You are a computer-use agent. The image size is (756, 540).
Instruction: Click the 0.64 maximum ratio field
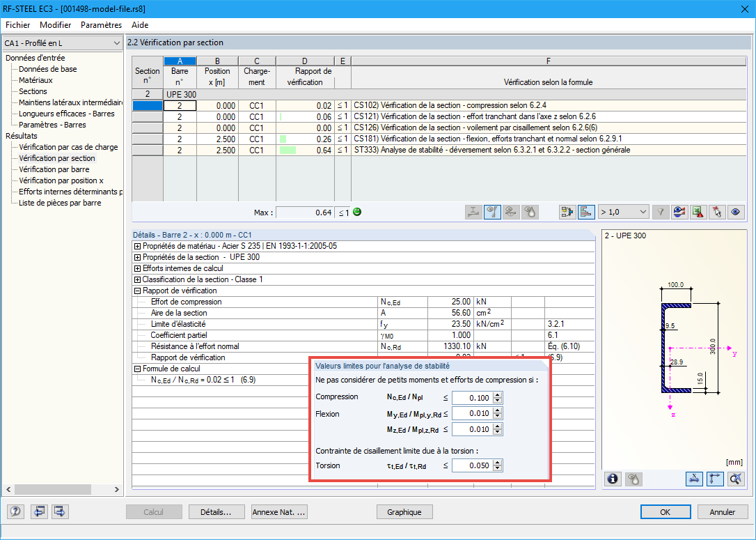(305, 213)
